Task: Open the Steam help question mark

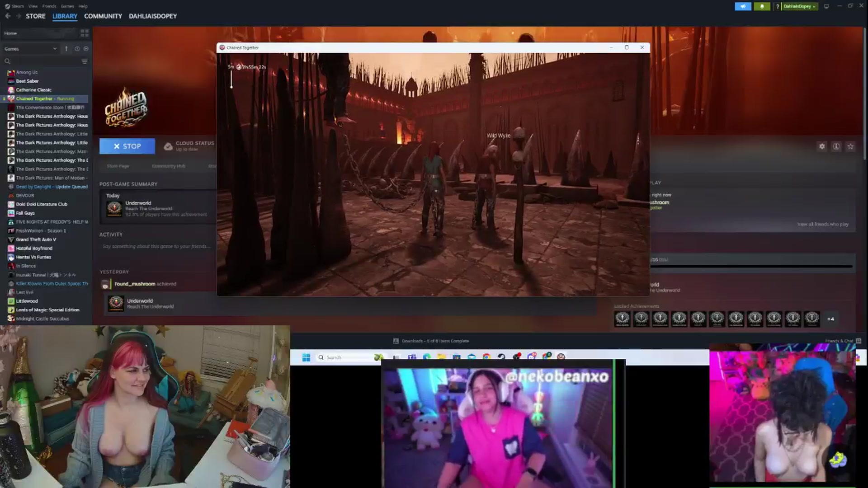Action: [x=778, y=6]
